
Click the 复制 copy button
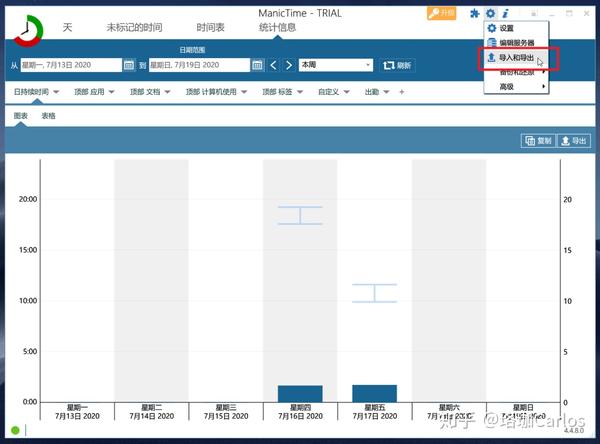point(538,141)
